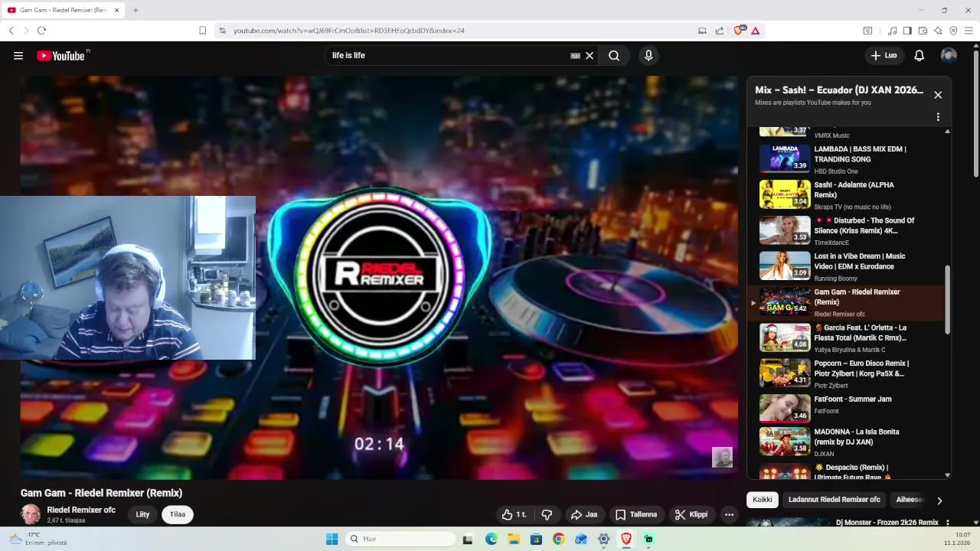The height and width of the screenshot is (551, 980).
Task: Close the Mix playlist panel
Action: click(938, 95)
